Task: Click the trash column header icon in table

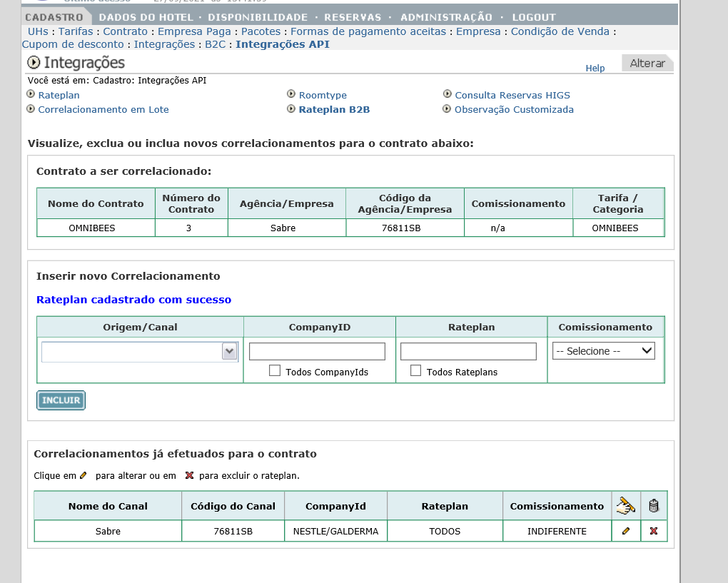Action: [x=654, y=505]
